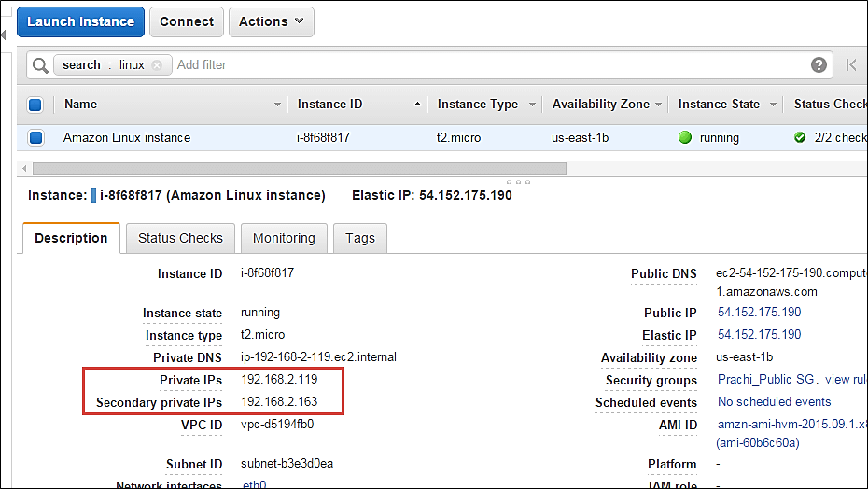This screenshot has width=868, height=489.
Task: Sort by Instance ID column arrow
Action: [416, 105]
